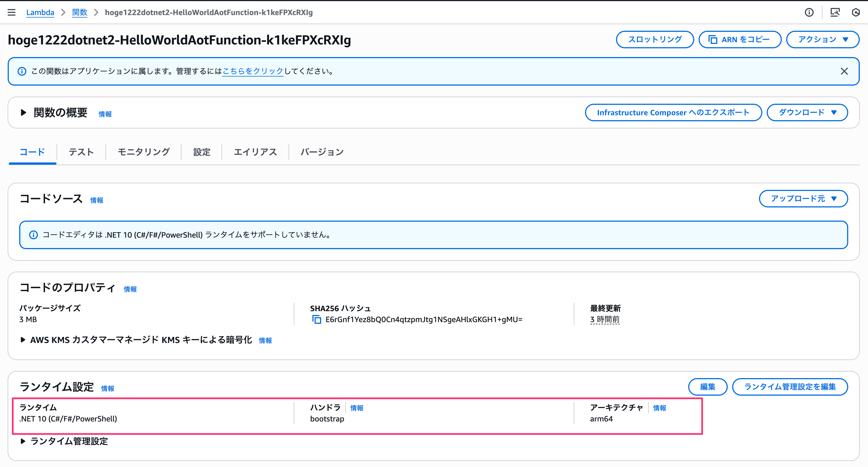
Task: Follow the こちらをクリック link
Action: coord(253,71)
